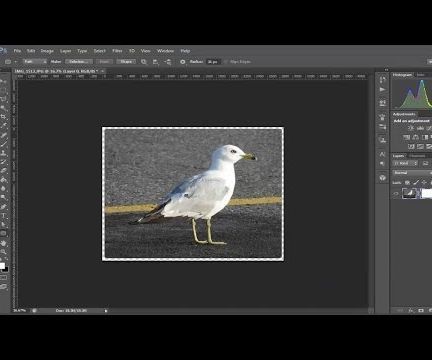Add a Hue/Saturation adjustment

(406, 137)
